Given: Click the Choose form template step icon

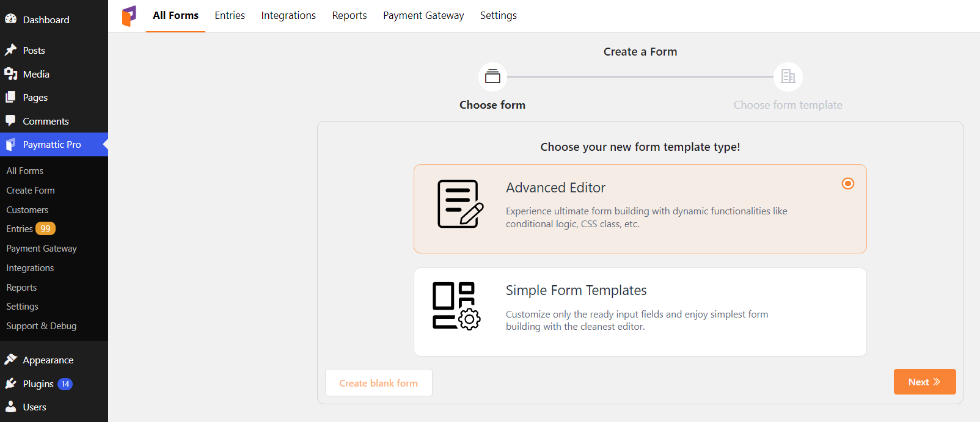Looking at the screenshot, I should 788,76.
